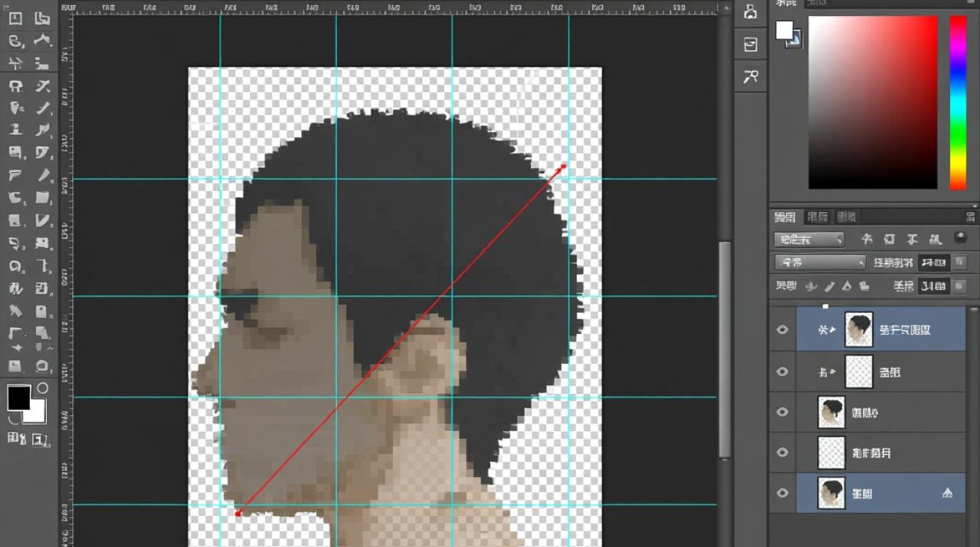Select the lasso tool in the toolbox's second row
Image resolution: width=980 pixels, height=547 pixels.
pyautogui.click(x=15, y=41)
